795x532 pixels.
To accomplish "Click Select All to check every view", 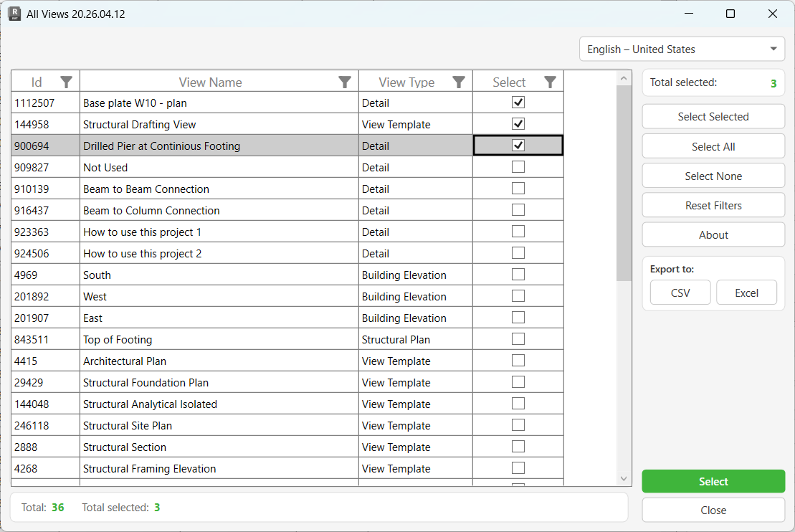I will 713,146.
